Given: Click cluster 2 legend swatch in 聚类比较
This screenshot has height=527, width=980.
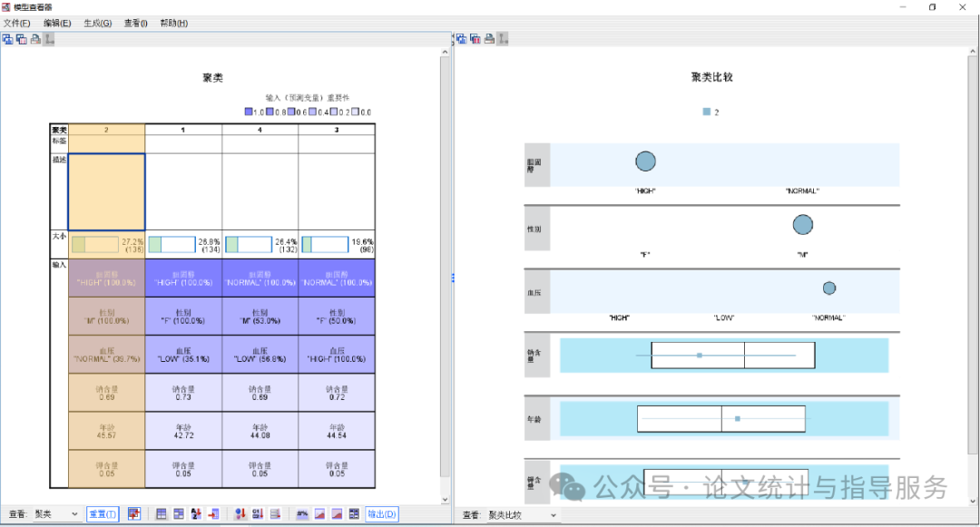Looking at the screenshot, I should pos(706,112).
